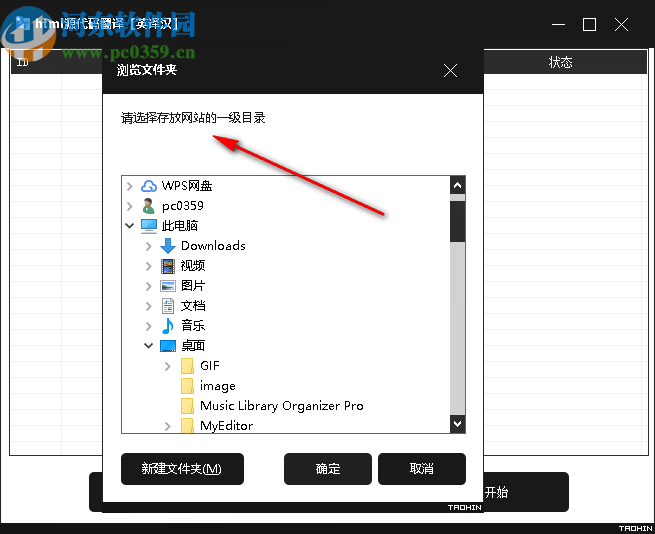The width and height of the screenshot is (655, 534).
Task: Click the folder tree scroll up arrow
Action: click(x=457, y=185)
